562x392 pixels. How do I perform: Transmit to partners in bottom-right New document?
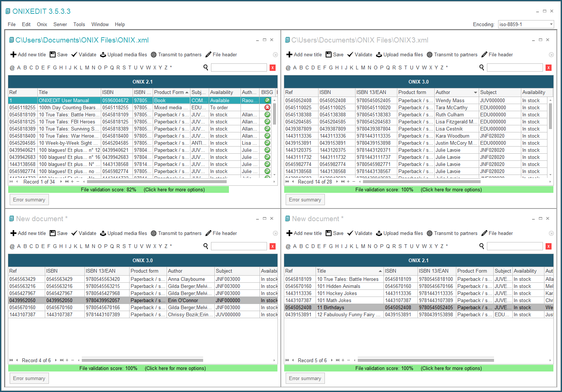pyautogui.click(x=452, y=233)
